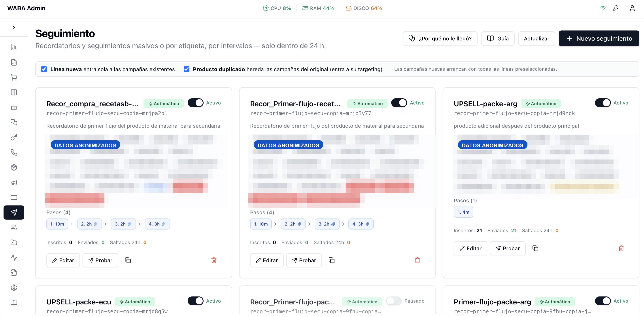Click the UPSELL-packe-ecu card title

79,302
